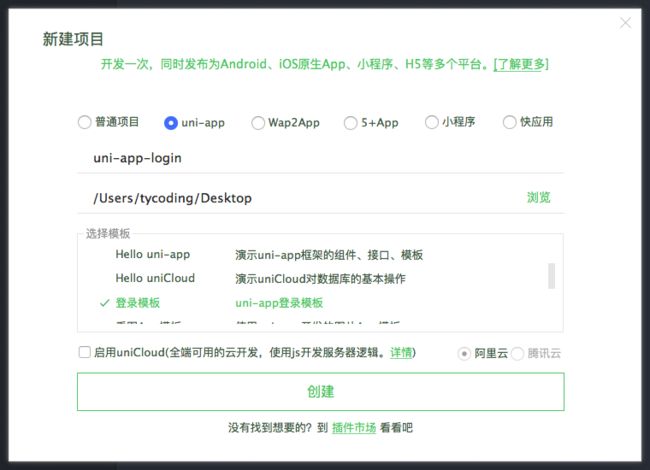The image size is (650, 470).
Task: Choose the 快应用 radio option
Action: coord(509,122)
